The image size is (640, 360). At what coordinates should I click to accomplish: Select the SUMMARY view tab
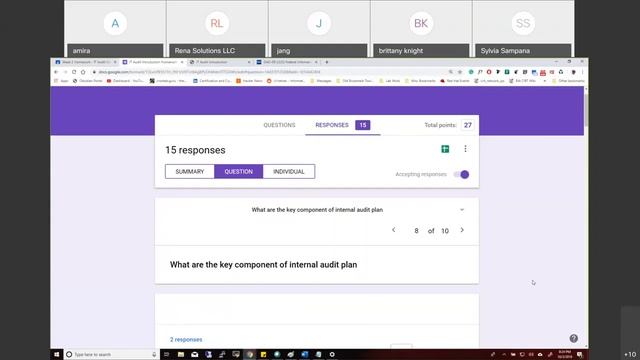(x=190, y=172)
